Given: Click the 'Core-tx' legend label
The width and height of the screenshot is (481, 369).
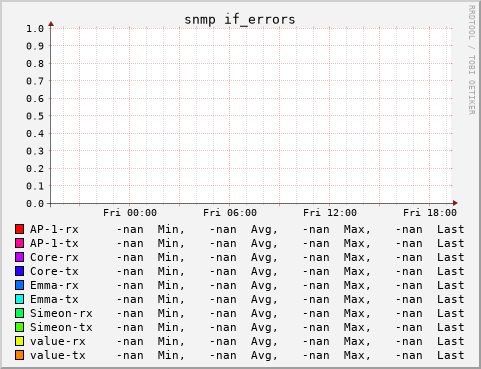Looking at the screenshot, I should [54, 271].
